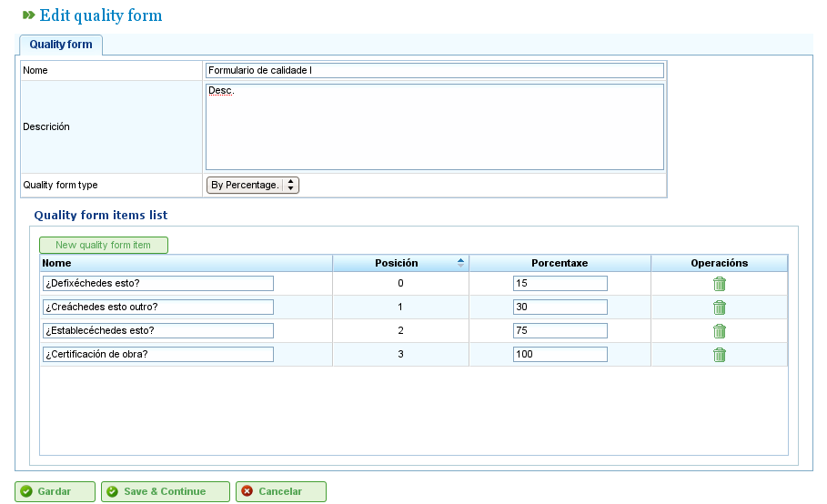Click the Porcentaxe column header
Viewport: 827px width, 504px height.
pyautogui.click(x=560, y=263)
